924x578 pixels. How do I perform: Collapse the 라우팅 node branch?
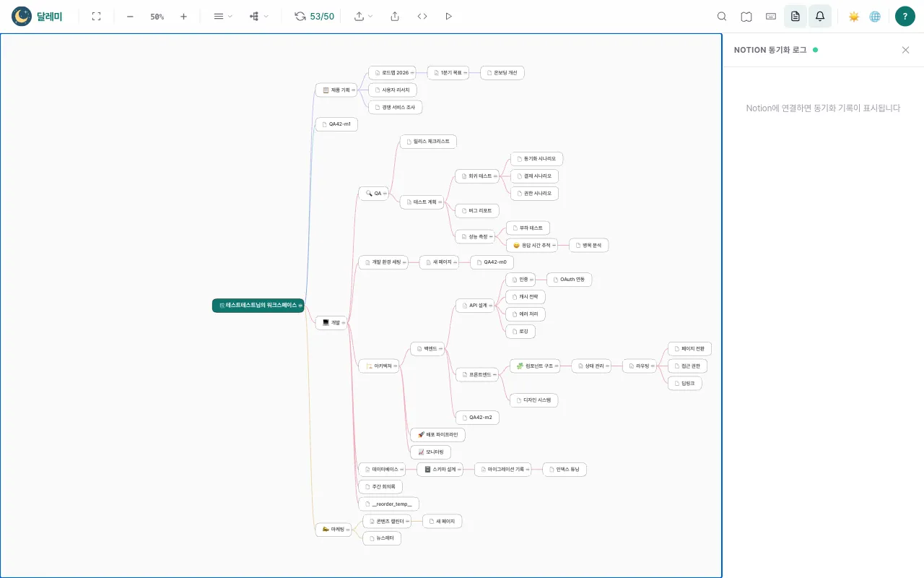tap(653, 366)
